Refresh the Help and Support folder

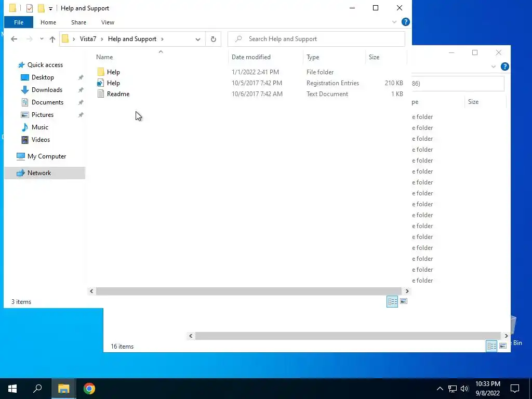point(214,39)
